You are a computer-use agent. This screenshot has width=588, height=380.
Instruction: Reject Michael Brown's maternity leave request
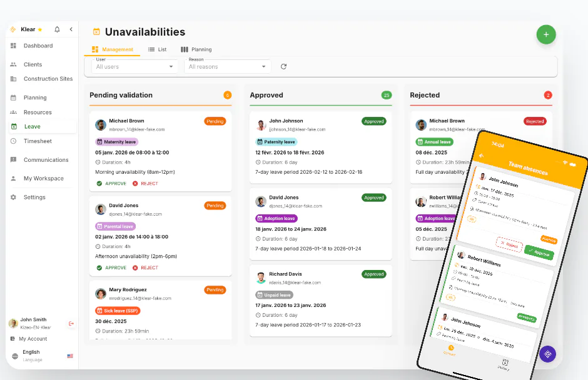point(145,184)
